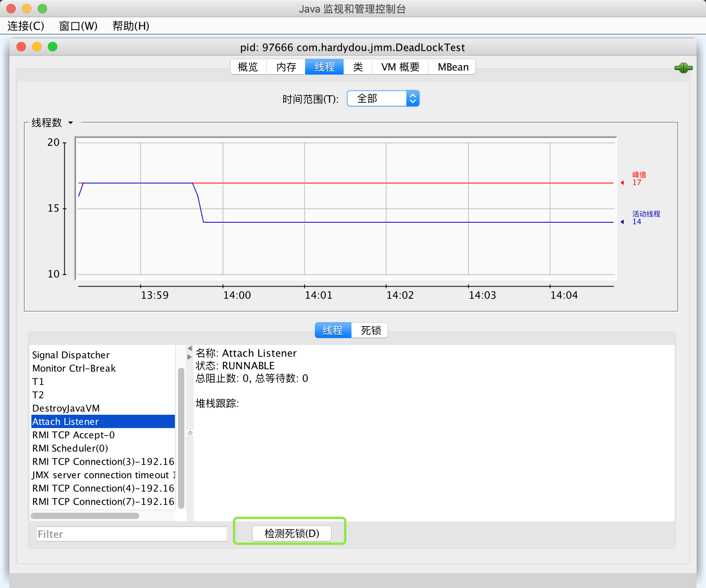706x588 pixels.
Task: Open the 窗口(W) menu
Action: [x=78, y=26]
